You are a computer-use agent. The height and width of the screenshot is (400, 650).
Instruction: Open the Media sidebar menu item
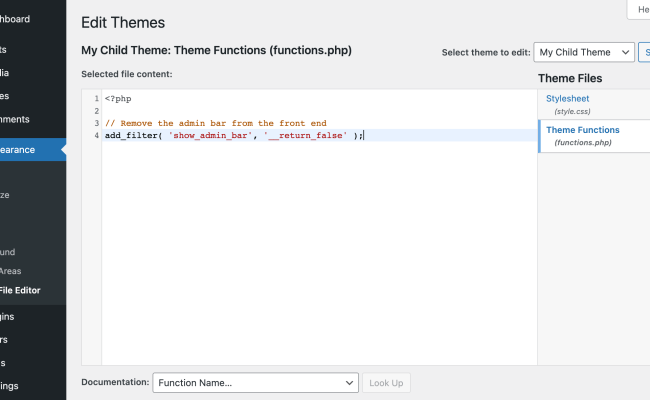(5, 73)
